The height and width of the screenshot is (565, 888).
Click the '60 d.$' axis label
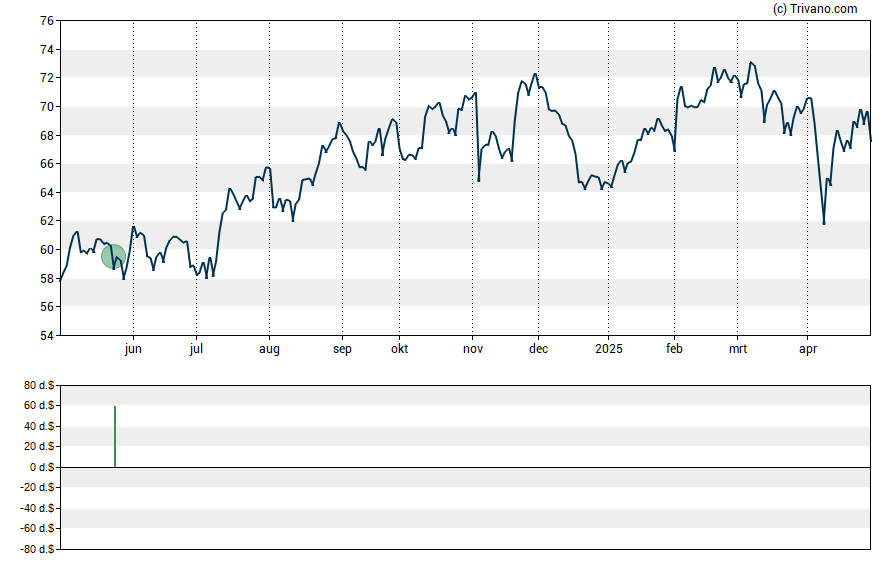(x=39, y=405)
